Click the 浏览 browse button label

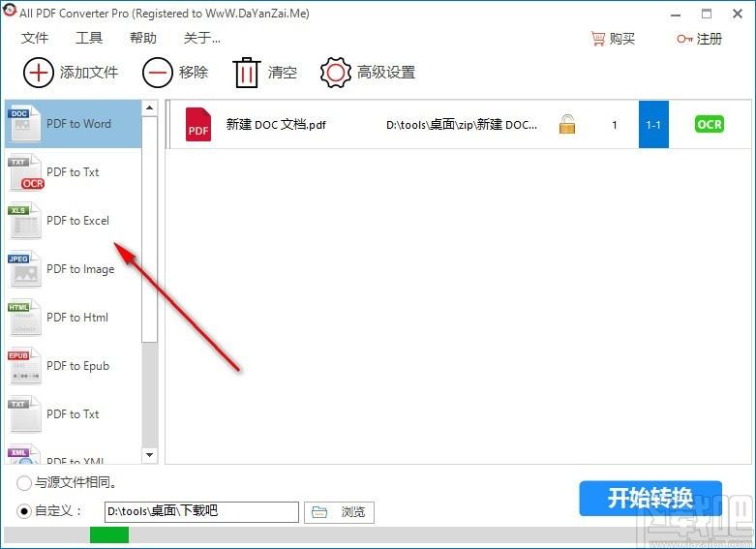(x=353, y=512)
